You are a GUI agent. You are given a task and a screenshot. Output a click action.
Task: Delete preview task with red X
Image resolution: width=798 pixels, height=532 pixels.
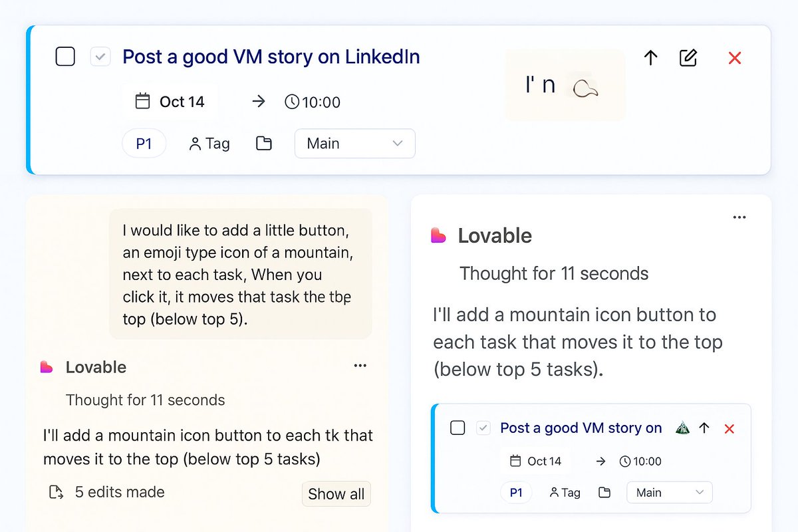tap(729, 429)
